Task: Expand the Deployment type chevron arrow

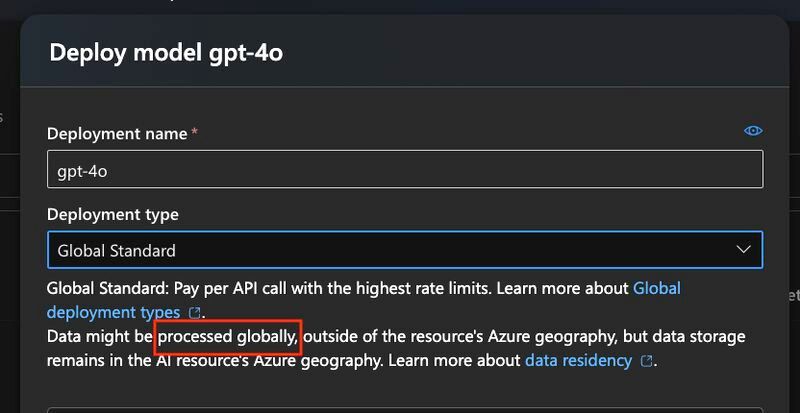Action: tap(743, 249)
